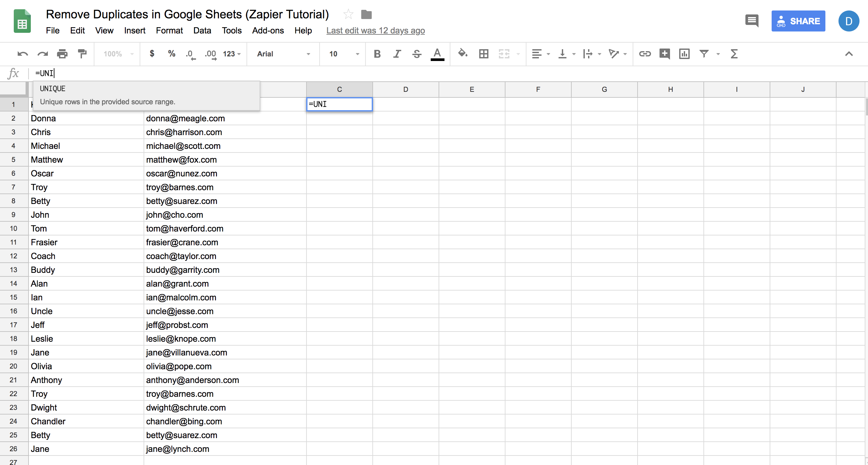The image size is (868, 465).
Task: Open the Format menu
Action: tap(169, 31)
